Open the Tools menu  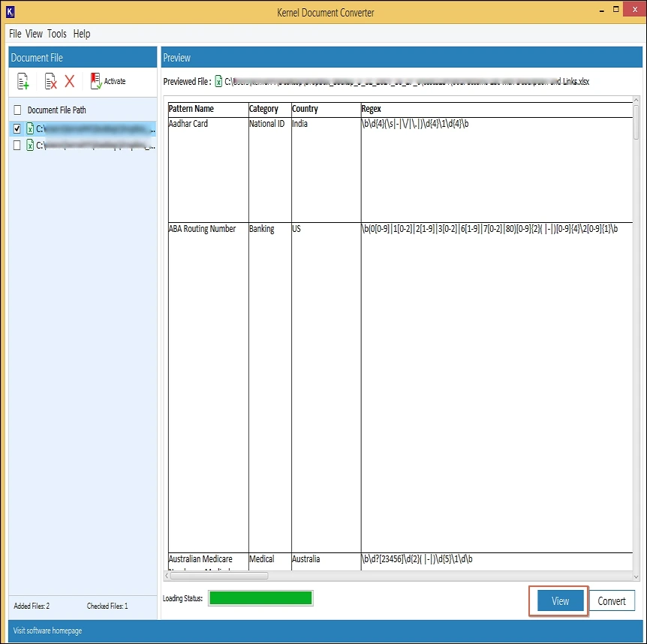click(56, 34)
